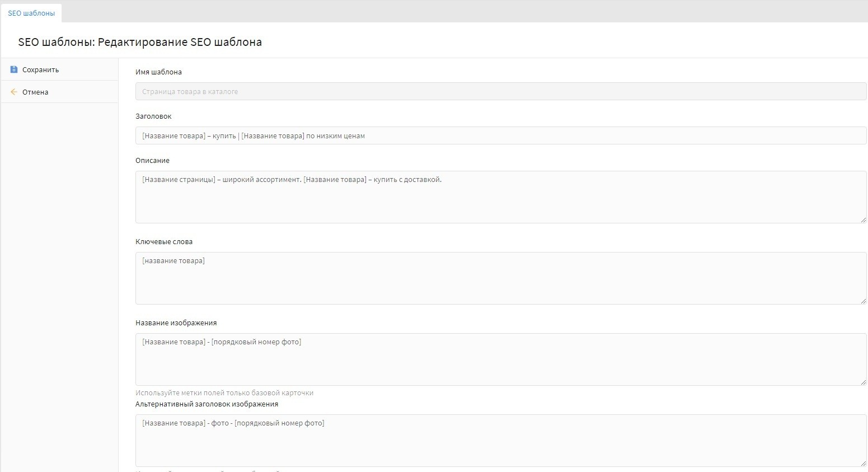Screen dimensions: 868x472
Task: Click the 'Используйте метки полей' hint text
Action: 224,393
